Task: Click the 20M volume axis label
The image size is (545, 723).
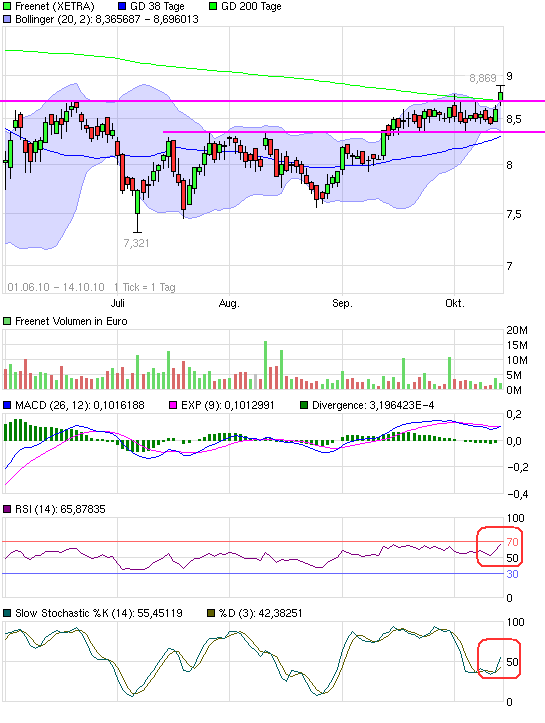Action: [x=517, y=330]
